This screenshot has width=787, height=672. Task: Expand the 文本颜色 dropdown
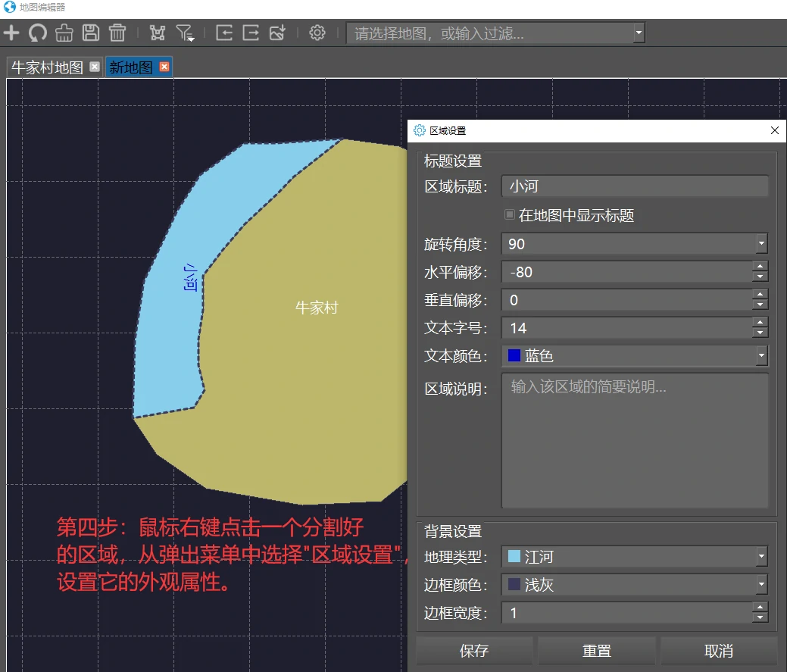click(x=761, y=356)
